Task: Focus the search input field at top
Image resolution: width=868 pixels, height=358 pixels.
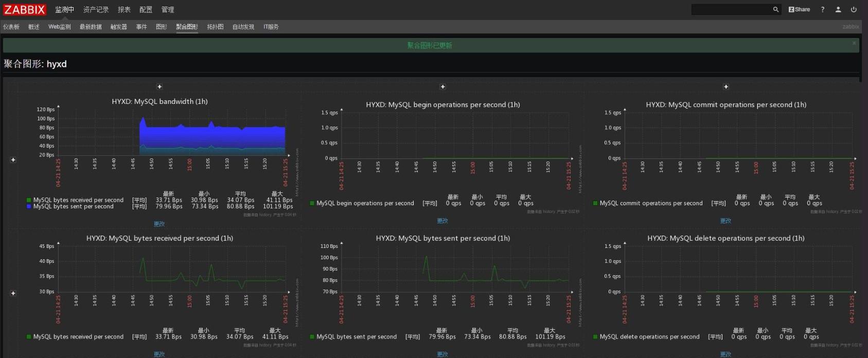Action: point(731,9)
